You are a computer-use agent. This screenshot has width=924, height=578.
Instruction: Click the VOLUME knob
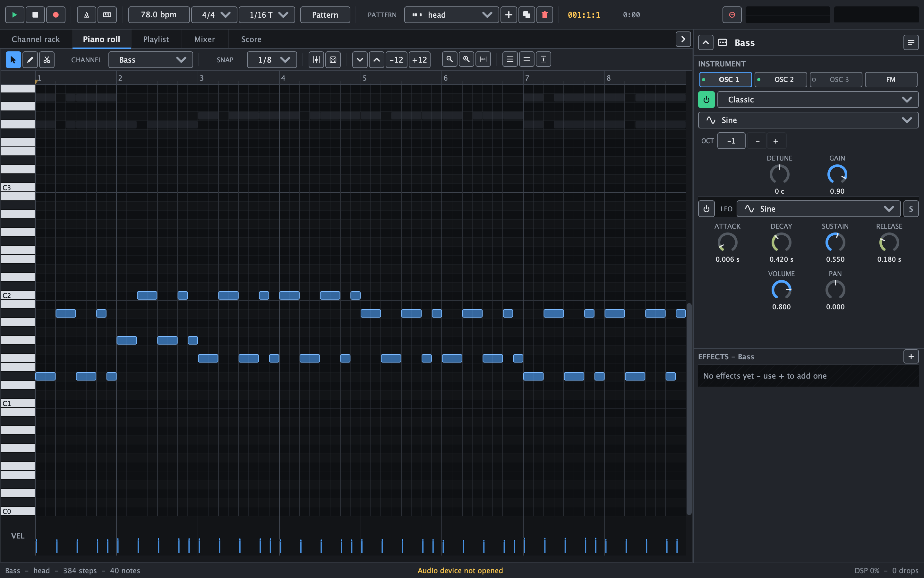pyautogui.click(x=781, y=290)
